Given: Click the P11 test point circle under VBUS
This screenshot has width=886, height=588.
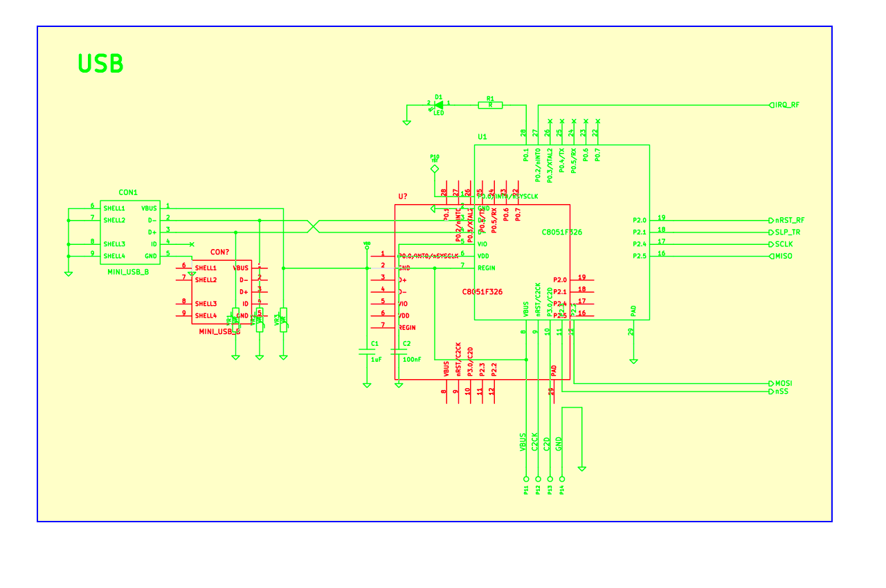Looking at the screenshot, I should [x=526, y=479].
